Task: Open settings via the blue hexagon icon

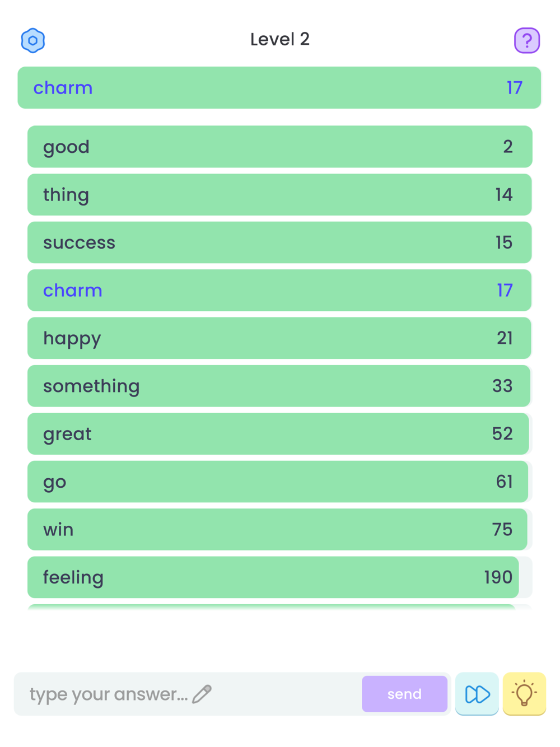Action: coord(33,40)
